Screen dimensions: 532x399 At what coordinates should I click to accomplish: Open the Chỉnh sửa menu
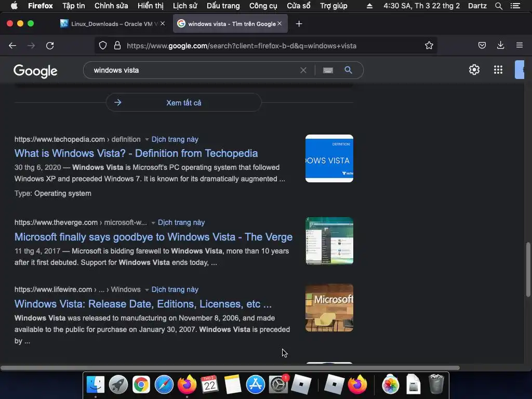111,6
